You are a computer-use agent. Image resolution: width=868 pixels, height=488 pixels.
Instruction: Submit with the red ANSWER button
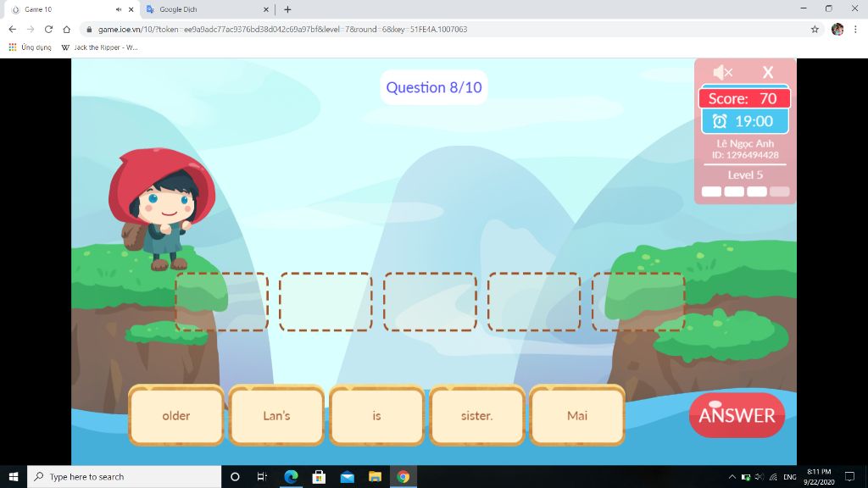[x=737, y=415]
